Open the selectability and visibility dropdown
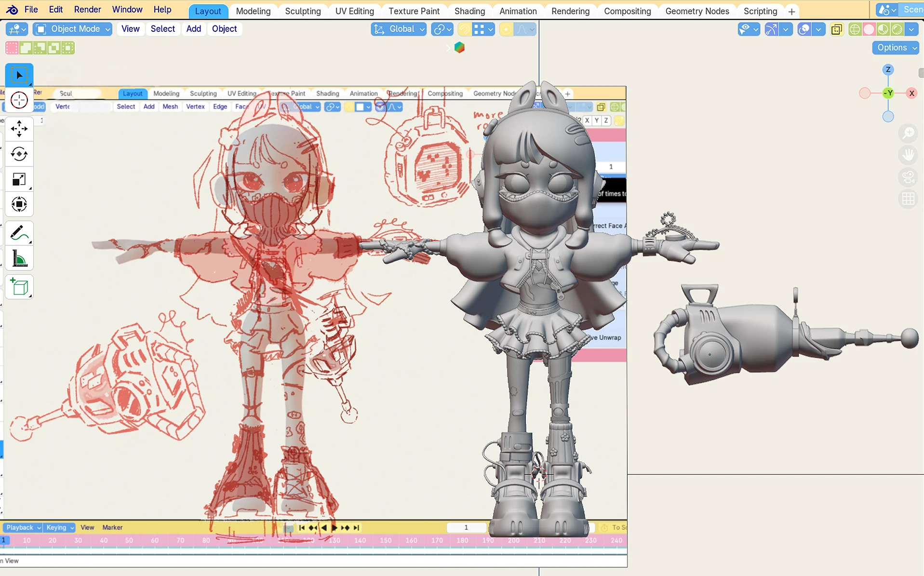Screen dimensions: 924x576 749,29
